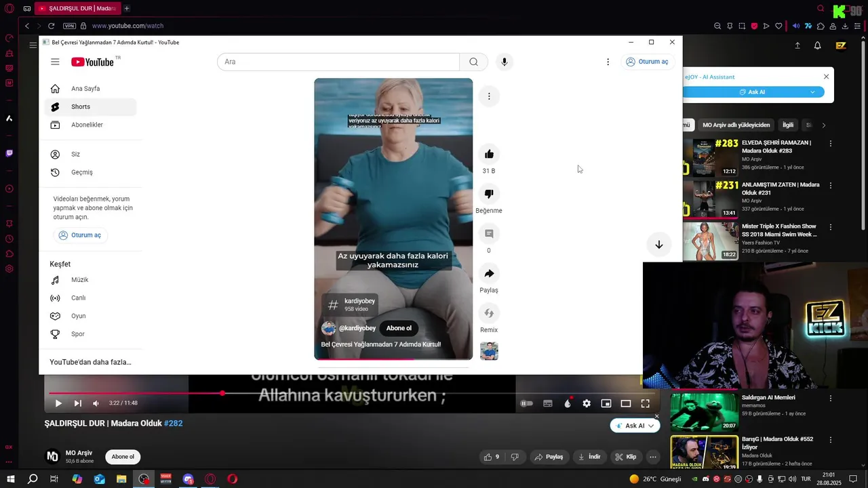Dislike the Shorts video (Beğenme)
The height and width of the screenshot is (488, 868).
click(x=489, y=194)
